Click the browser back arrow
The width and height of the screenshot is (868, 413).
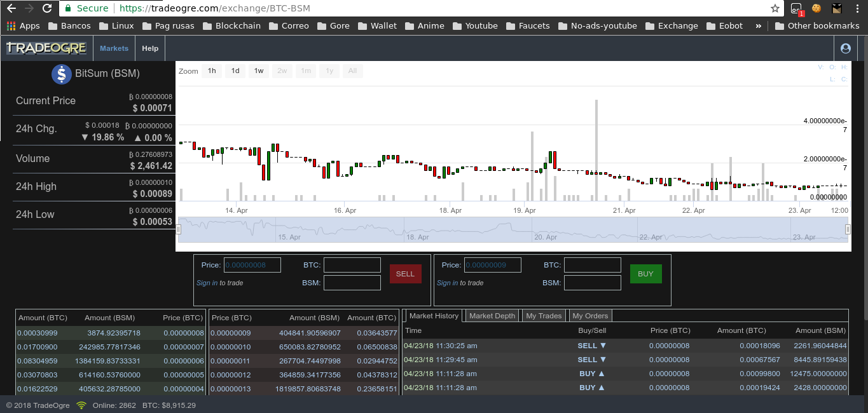[11, 8]
